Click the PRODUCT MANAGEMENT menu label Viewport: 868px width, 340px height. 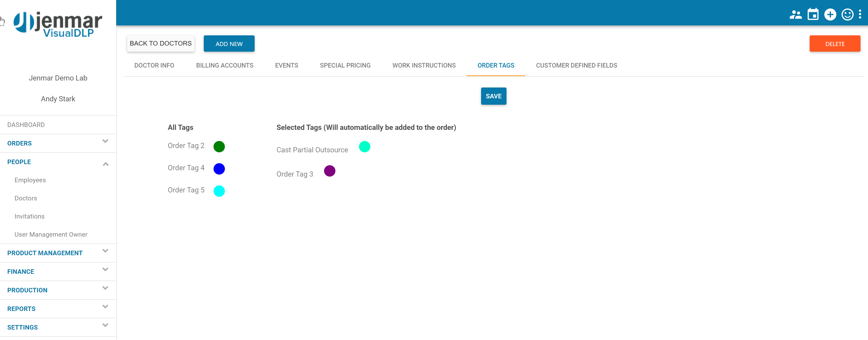coord(45,253)
